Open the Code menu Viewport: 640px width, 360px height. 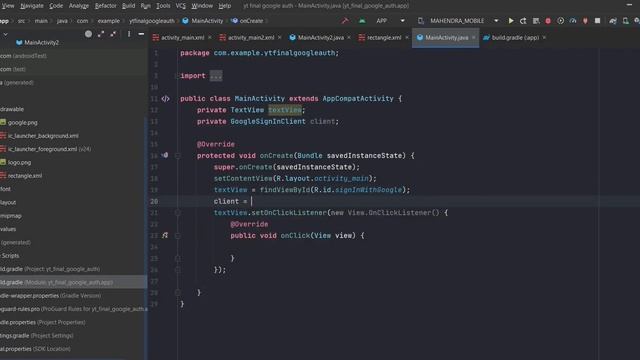[x=56, y=6]
